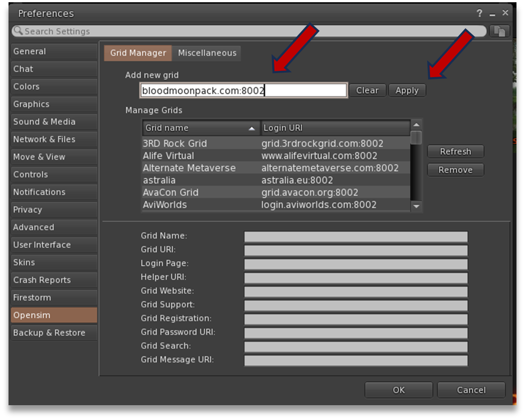Select the Advanced section
The height and width of the screenshot is (420, 525).
point(54,227)
